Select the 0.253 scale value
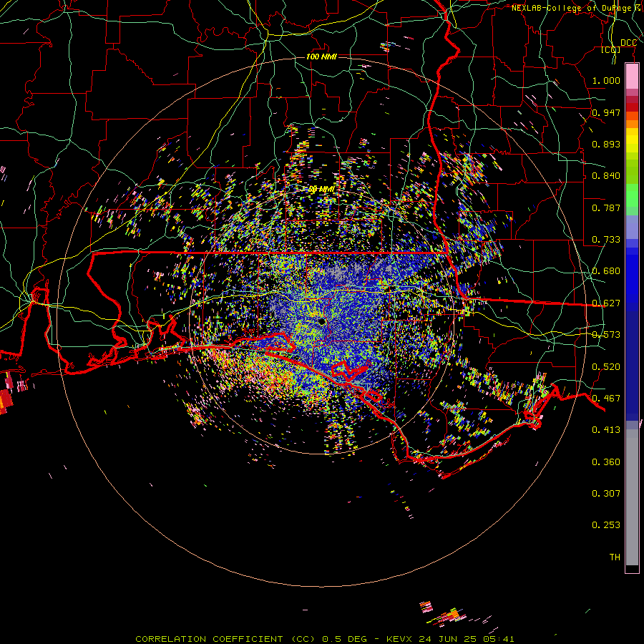 coord(606,525)
